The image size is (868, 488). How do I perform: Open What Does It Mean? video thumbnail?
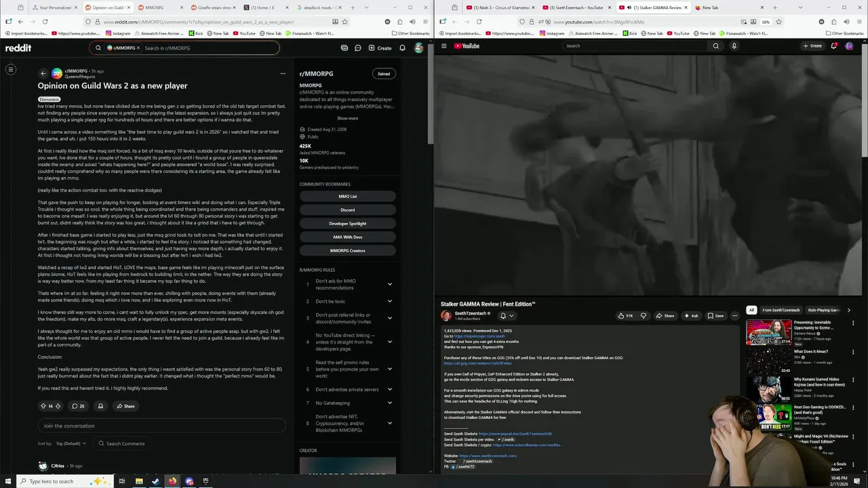[x=768, y=361]
